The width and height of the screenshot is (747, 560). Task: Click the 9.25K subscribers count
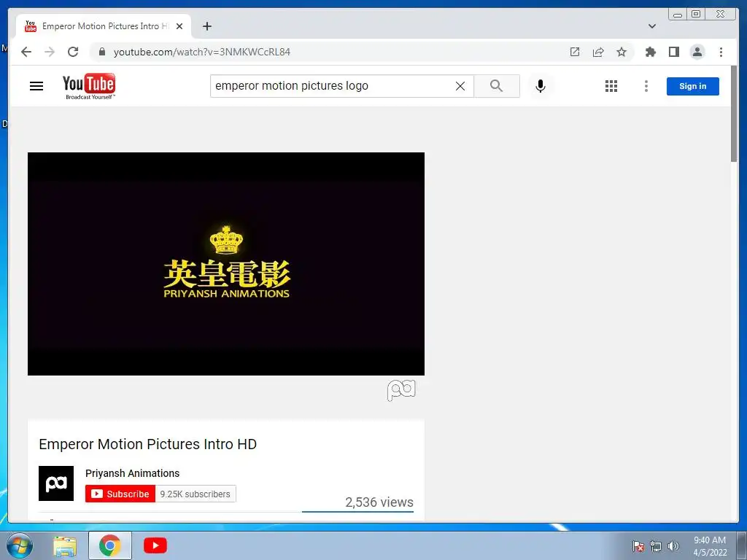(x=196, y=494)
